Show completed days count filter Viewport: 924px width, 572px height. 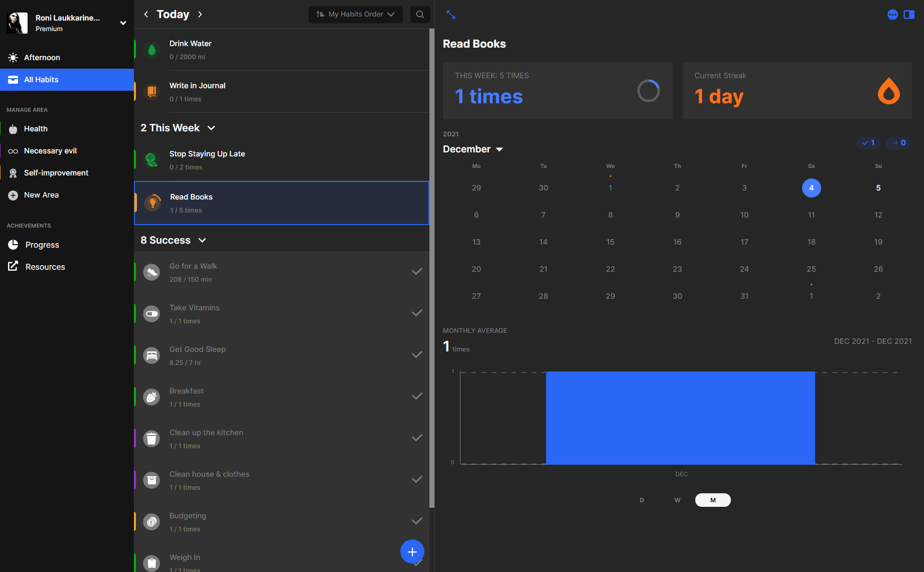point(868,143)
